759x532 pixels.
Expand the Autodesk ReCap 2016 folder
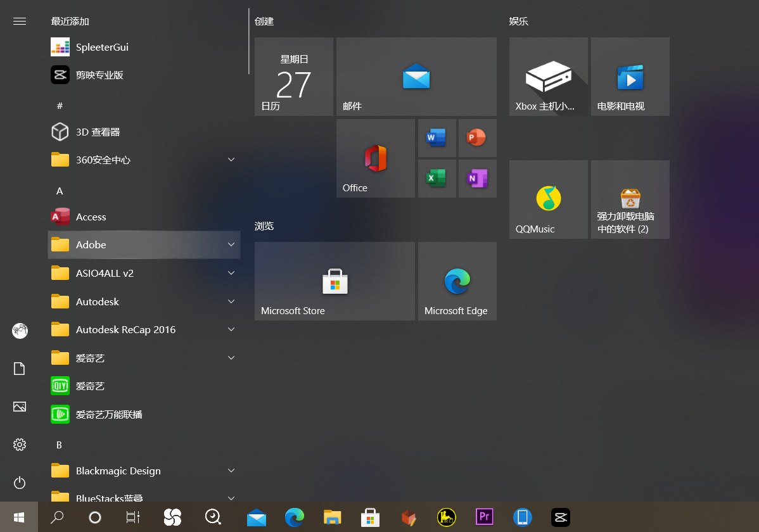[144, 329]
